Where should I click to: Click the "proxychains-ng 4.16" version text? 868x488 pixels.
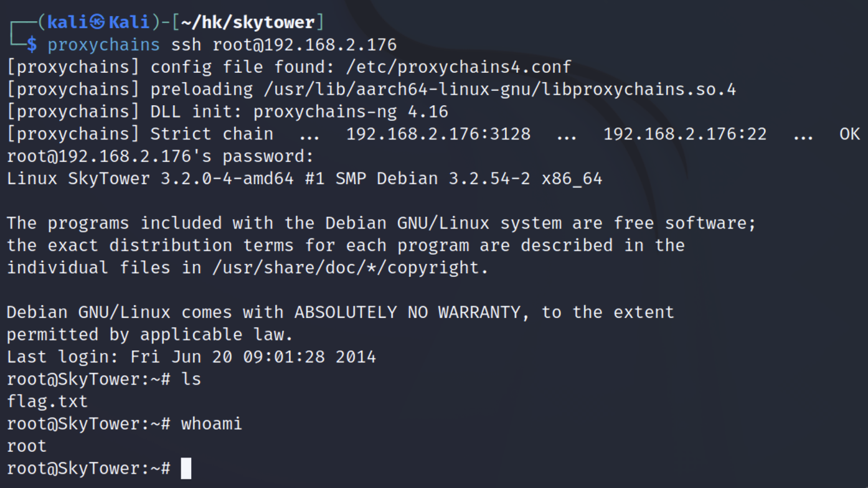pos(351,112)
